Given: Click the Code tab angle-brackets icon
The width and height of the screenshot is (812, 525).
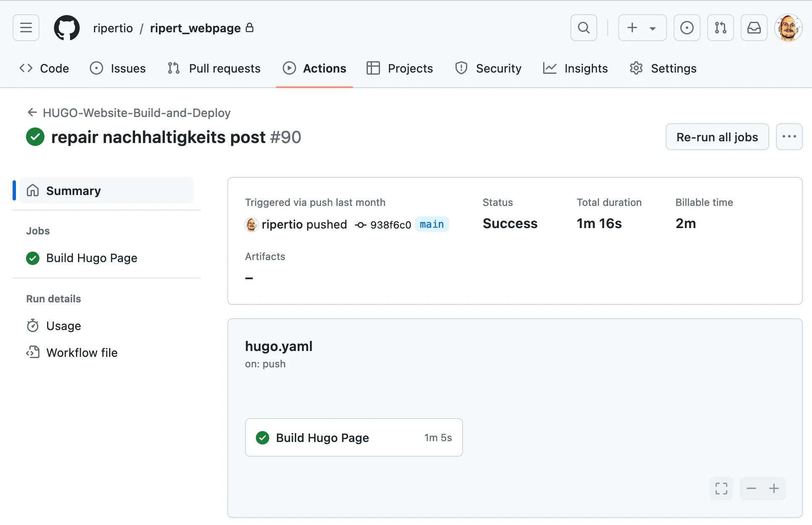Looking at the screenshot, I should pos(26,68).
